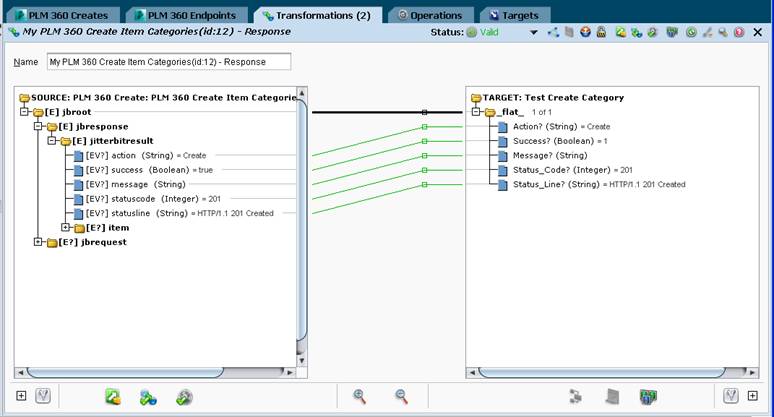
Task: Switch to the Operations tab
Action: [x=430, y=15]
